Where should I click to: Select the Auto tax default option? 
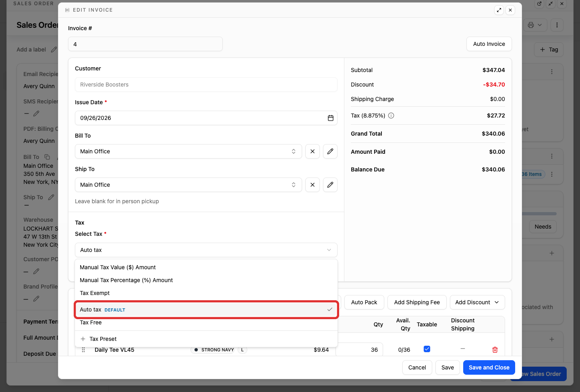click(x=206, y=309)
